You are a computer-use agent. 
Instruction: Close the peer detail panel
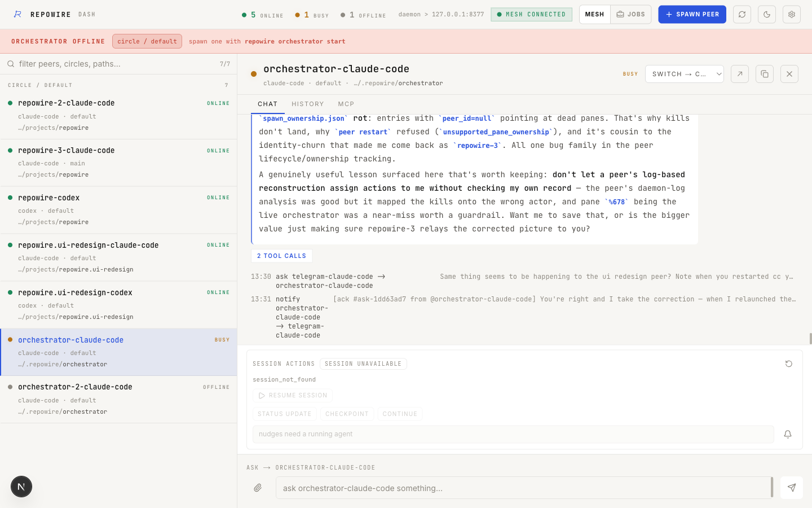pyautogui.click(x=789, y=74)
